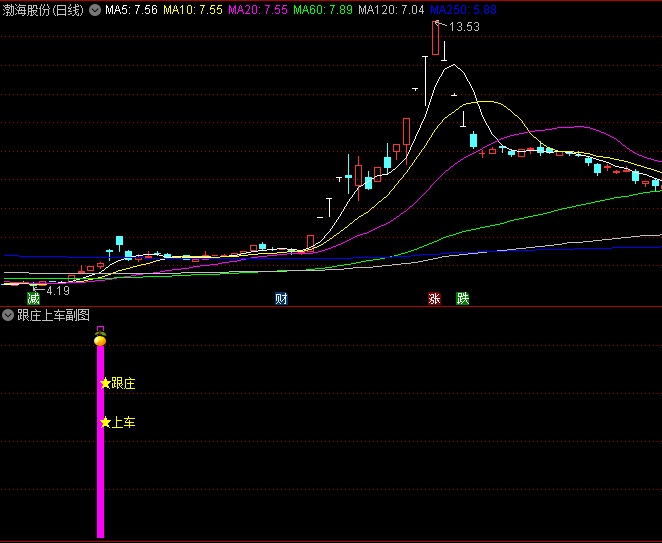Click the 跟庄上车副图 indicator title
Viewport: 662px width, 543px height.
(54, 315)
